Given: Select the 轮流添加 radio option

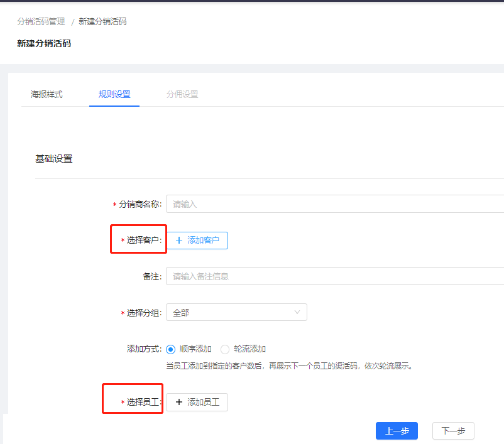Looking at the screenshot, I should tap(225, 349).
